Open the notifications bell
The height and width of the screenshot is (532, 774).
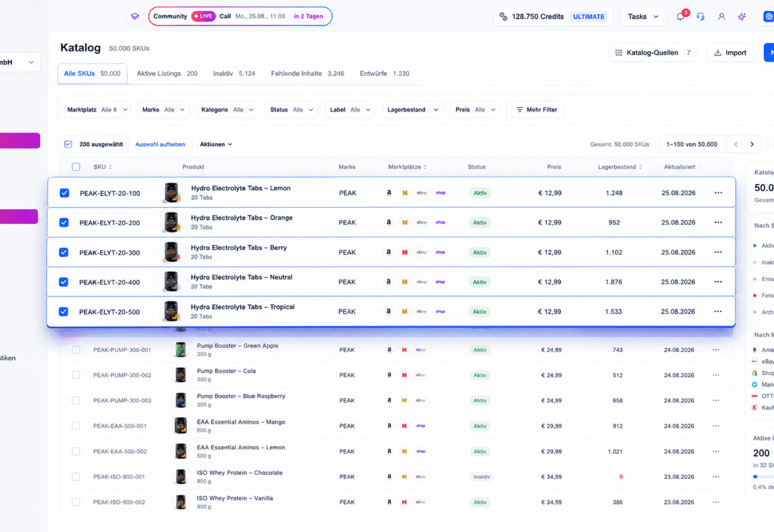click(x=681, y=16)
